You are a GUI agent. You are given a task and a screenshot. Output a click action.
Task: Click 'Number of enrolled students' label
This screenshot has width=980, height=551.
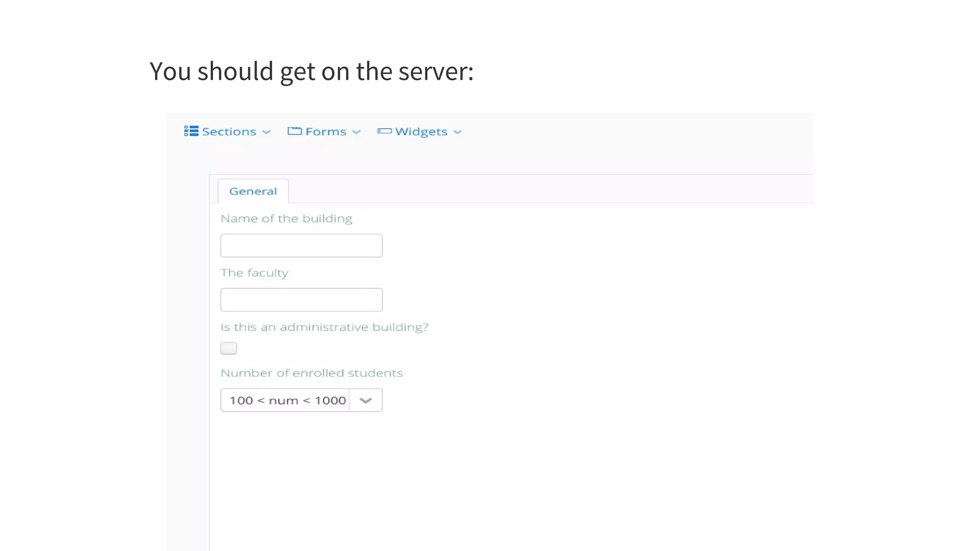[x=312, y=373]
